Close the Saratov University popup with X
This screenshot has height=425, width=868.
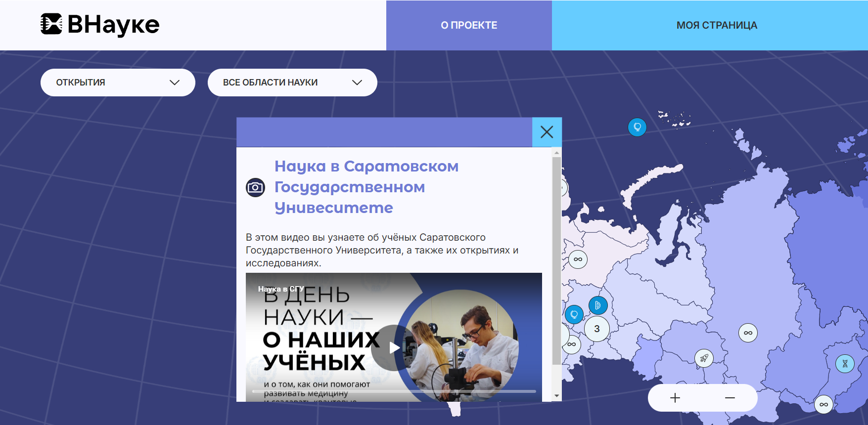pyautogui.click(x=547, y=132)
